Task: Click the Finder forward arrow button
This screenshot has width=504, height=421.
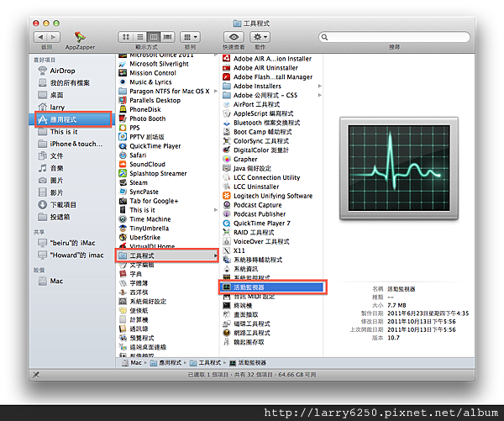Action: click(x=54, y=37)
